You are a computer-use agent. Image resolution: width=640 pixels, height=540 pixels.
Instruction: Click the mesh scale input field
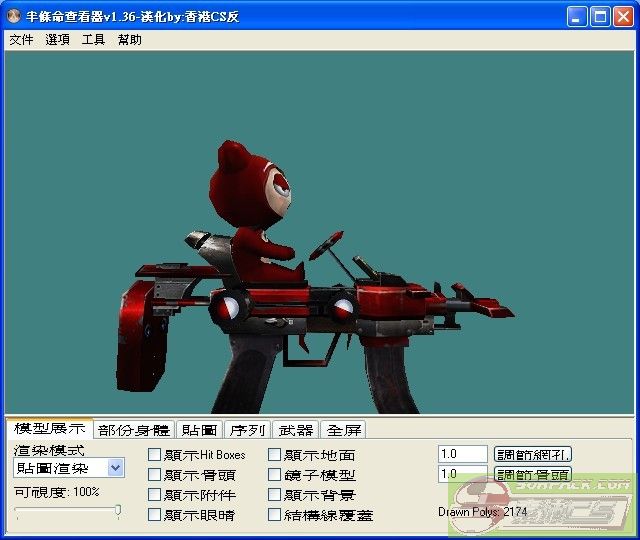[x=462, y=454]
